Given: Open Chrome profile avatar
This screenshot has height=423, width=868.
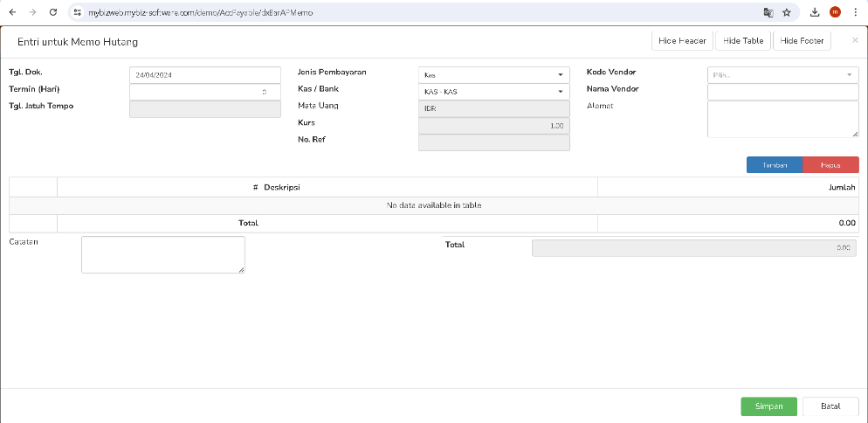Looking at the screenshot, I should 835,12.
